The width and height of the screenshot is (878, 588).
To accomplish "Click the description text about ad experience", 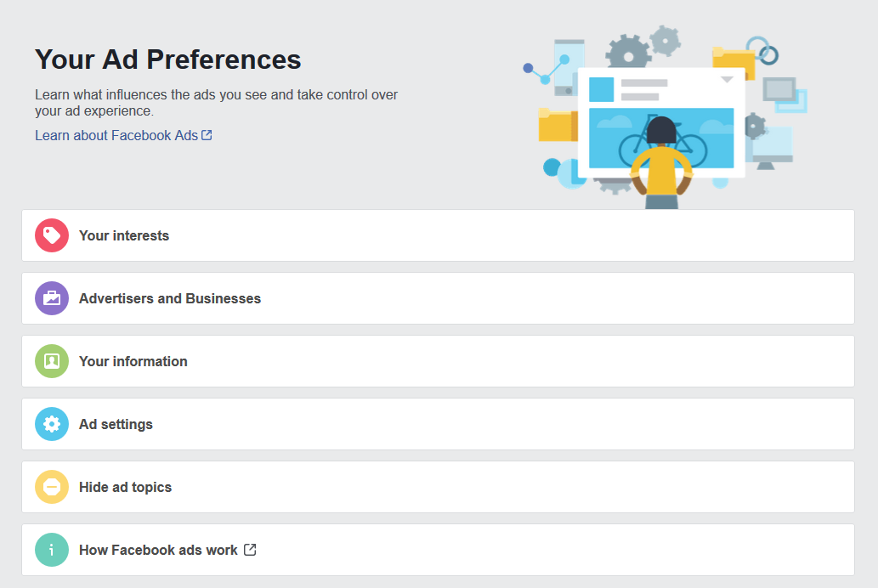I will 216,103.
